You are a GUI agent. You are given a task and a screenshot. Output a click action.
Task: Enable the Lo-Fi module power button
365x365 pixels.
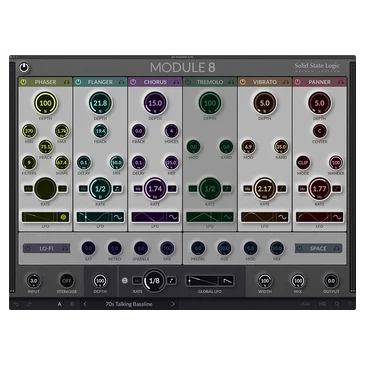pos(28,249)
